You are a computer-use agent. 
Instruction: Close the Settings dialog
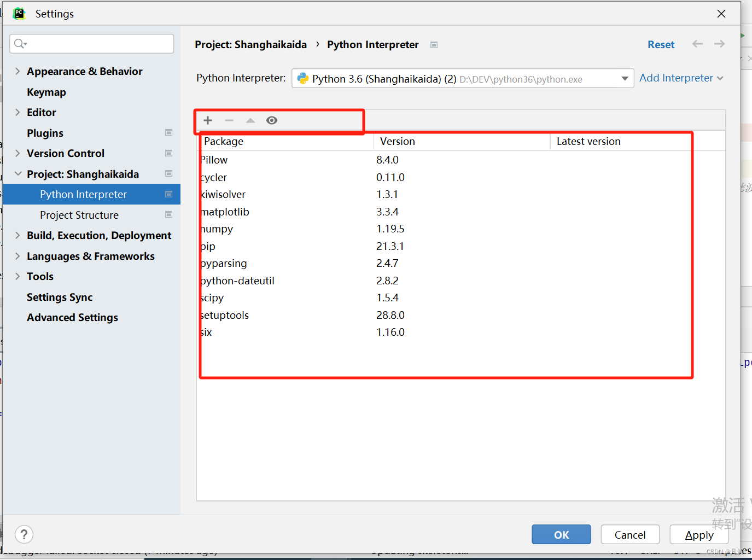[x=721, y=14]
